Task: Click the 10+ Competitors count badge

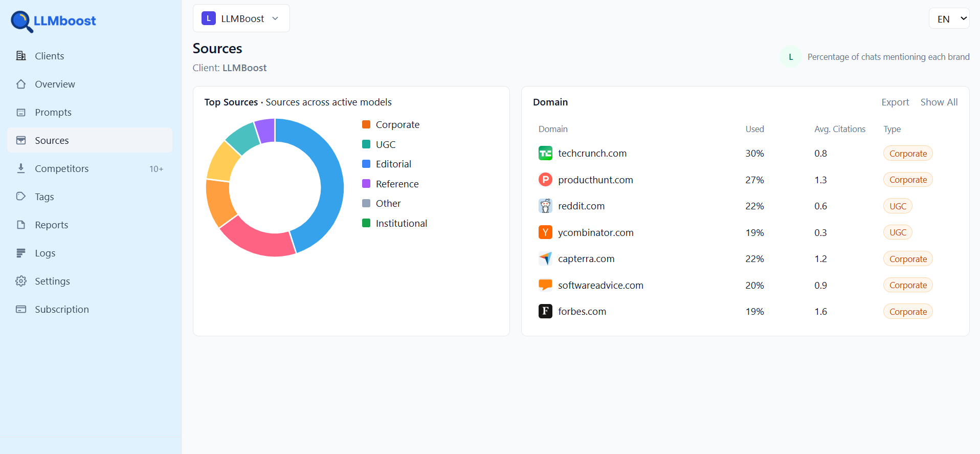Action: coord(156,169)
